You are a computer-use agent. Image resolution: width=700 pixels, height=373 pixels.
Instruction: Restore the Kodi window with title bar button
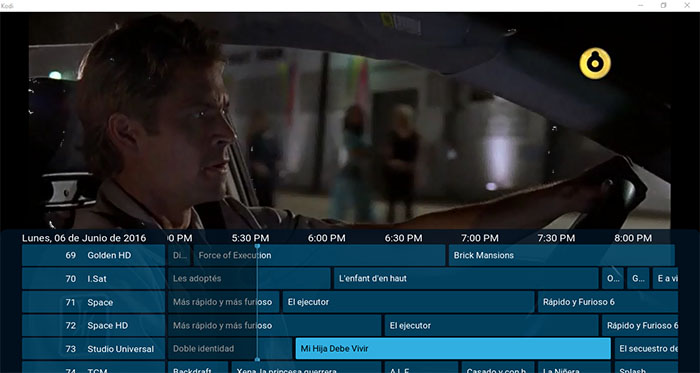(664, 5)
